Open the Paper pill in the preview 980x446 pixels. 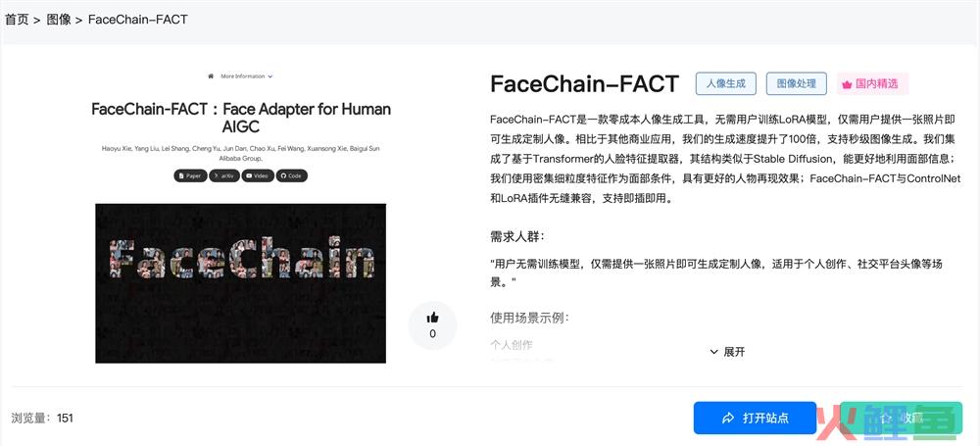(x=190, y=175)
